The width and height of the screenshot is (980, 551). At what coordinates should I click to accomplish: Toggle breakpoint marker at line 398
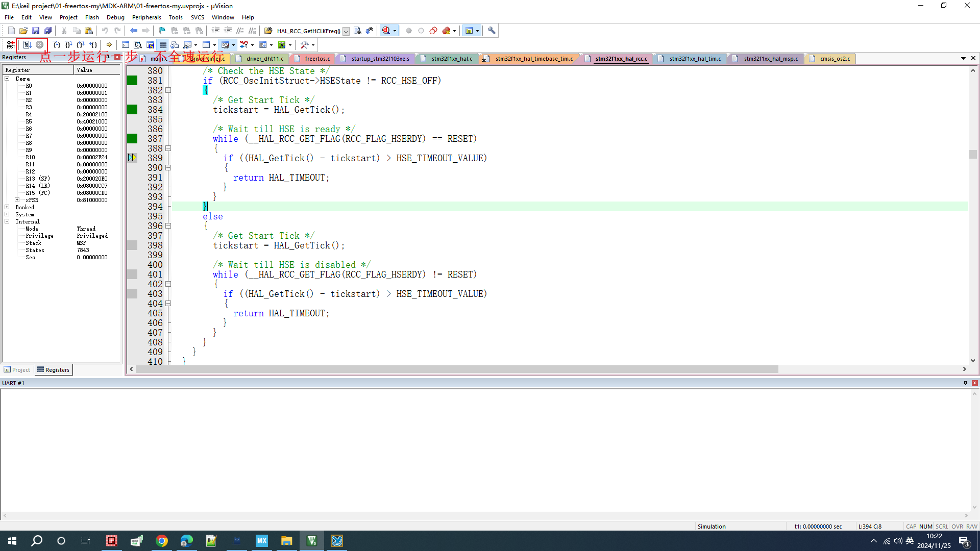(x=132, y=245)
